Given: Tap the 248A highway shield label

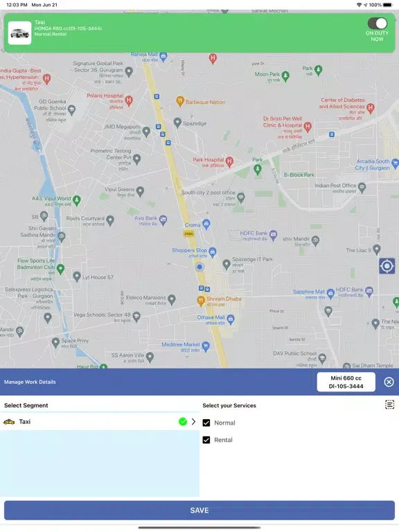Looking at the screenshot, I should pos(189,233).
